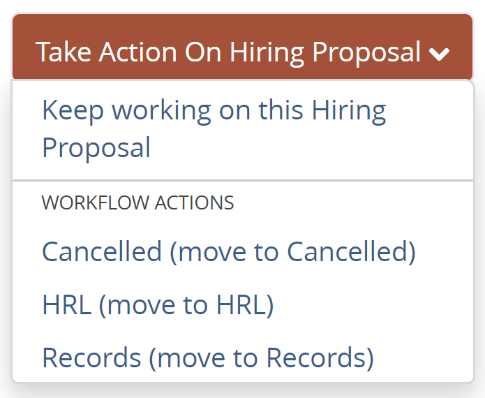Choose Cancelled (move to Cancelled)

tap(242, 252)
